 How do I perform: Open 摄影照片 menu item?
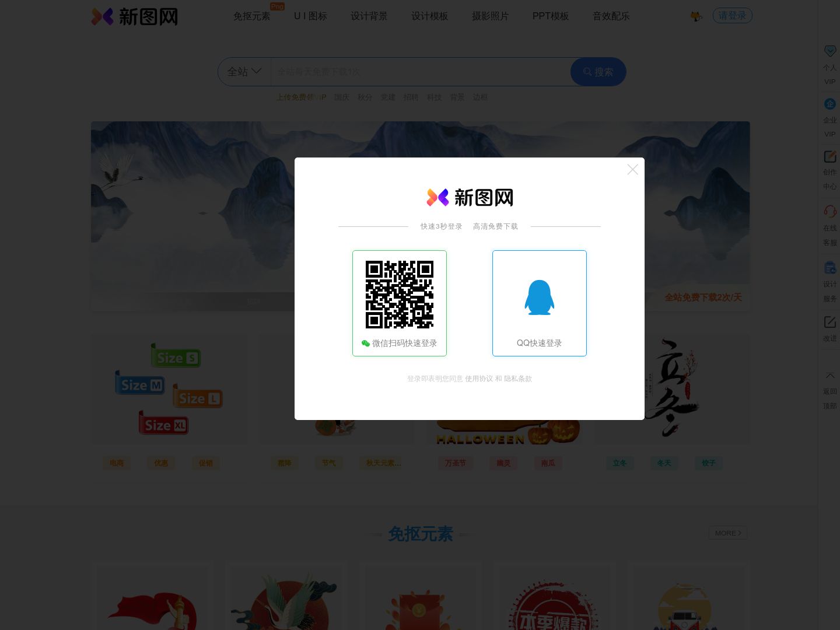(x=490, y=16)
